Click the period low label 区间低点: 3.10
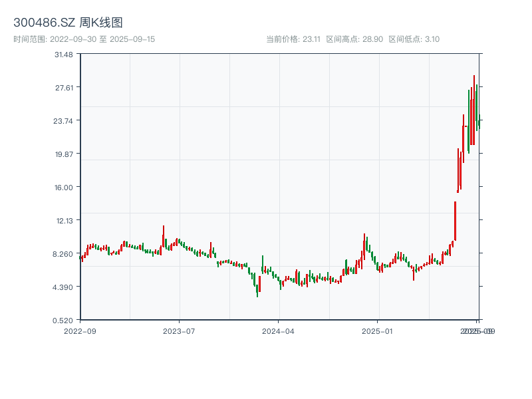The width and height of the screenshot is (532, 399). tap(414, 39)
